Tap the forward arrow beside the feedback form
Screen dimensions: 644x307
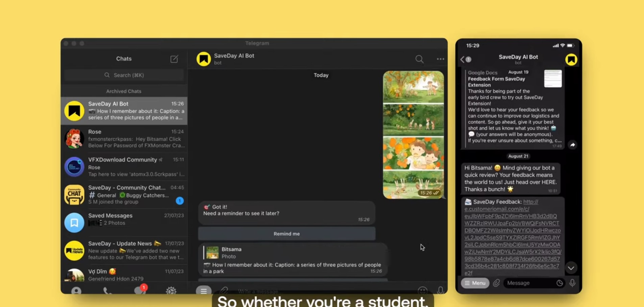pyautogui.click(x=573, y=145)
